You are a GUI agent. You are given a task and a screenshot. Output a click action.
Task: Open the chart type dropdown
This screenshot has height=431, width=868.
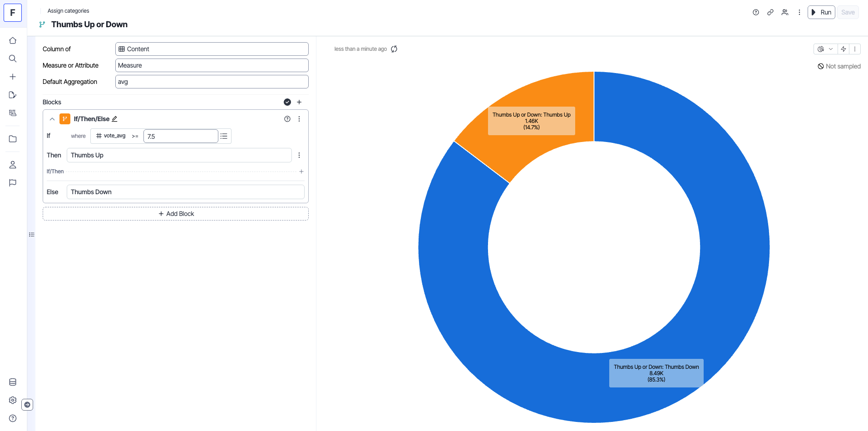click(x=825, y=49)
